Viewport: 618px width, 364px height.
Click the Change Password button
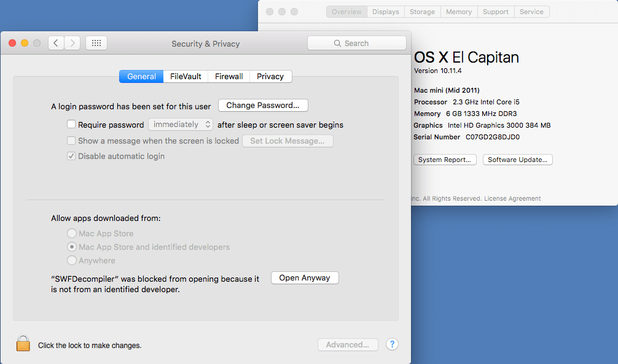click(x=263, y=105)
